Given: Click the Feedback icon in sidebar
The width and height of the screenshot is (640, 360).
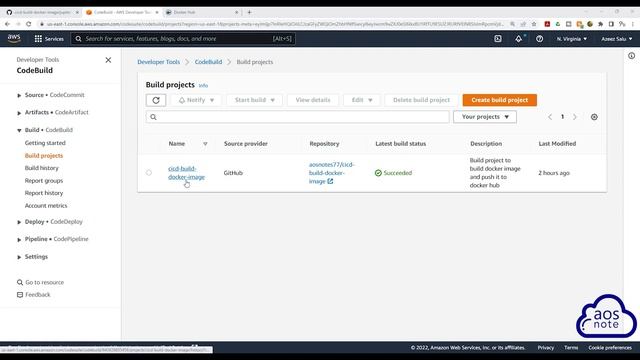Looking at the screenshot, I should [x=20, y=294].
